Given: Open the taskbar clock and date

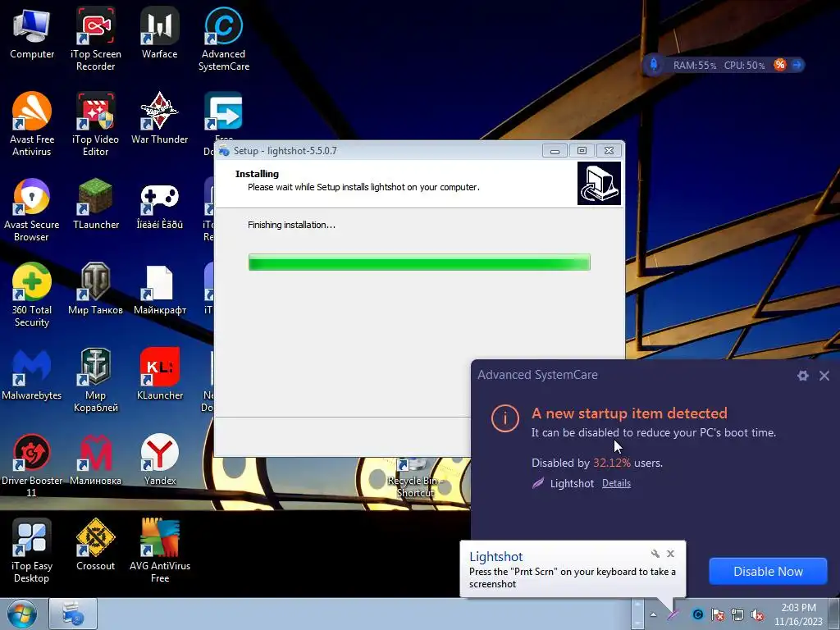Looking at the screenshot, I should [x=798, y=614].
